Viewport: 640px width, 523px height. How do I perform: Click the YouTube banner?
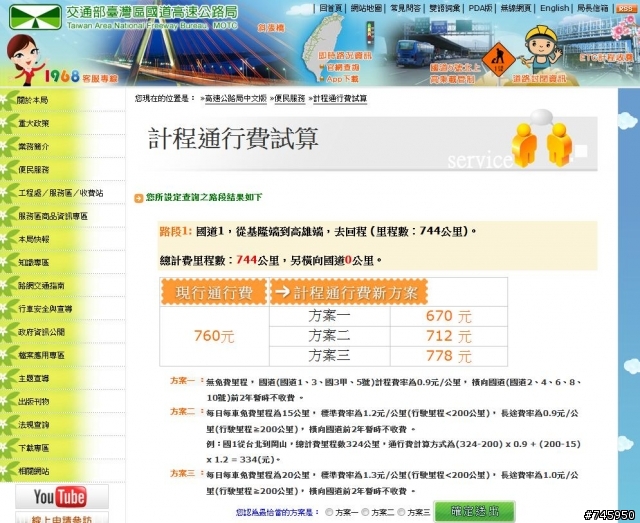pos(62,497)
